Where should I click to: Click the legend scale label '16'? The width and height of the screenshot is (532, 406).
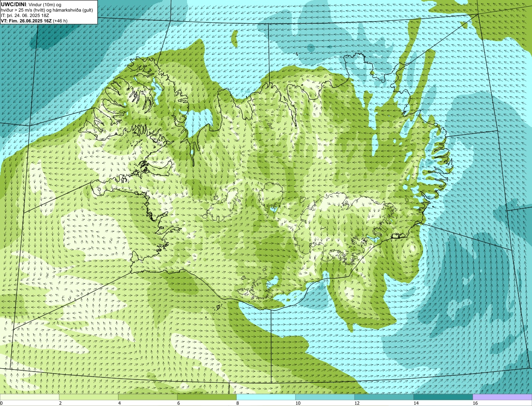click(475, 403)
